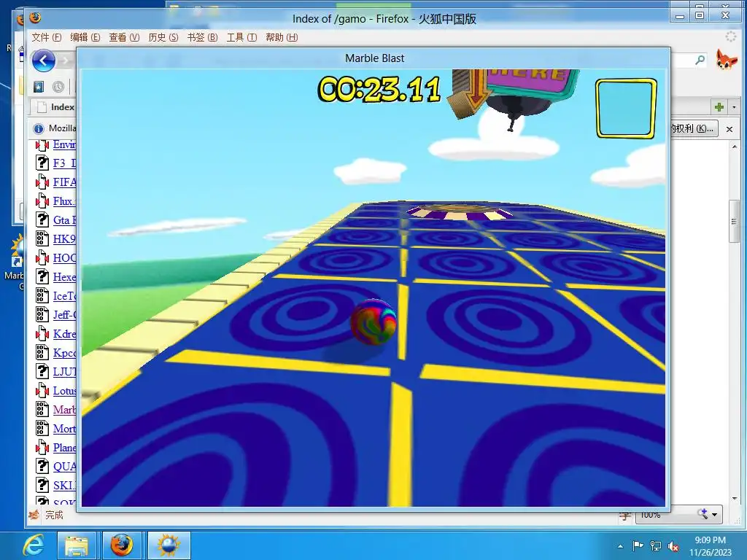Open the Kdre link in the listing

pyautogui.click(x=64, y=334)
